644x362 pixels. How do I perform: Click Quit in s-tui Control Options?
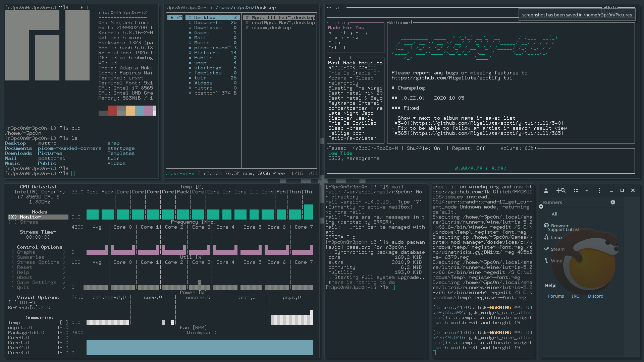coord(38,287)
